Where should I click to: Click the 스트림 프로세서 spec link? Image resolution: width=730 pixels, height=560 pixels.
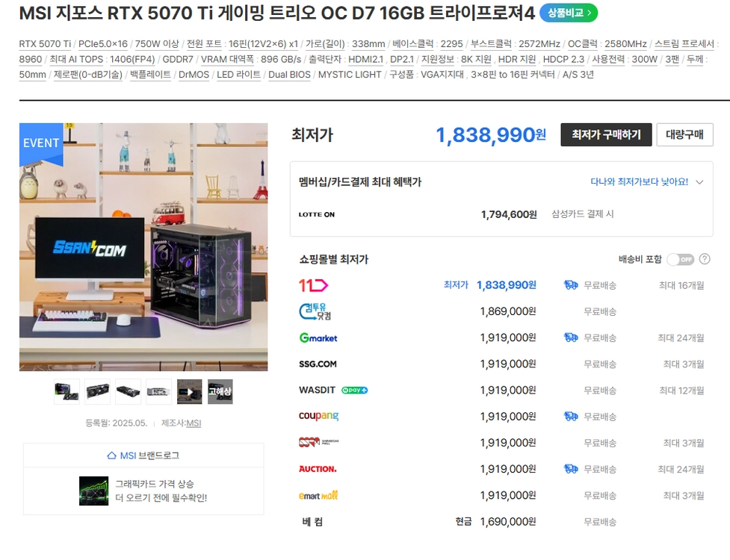click(684, 44)
